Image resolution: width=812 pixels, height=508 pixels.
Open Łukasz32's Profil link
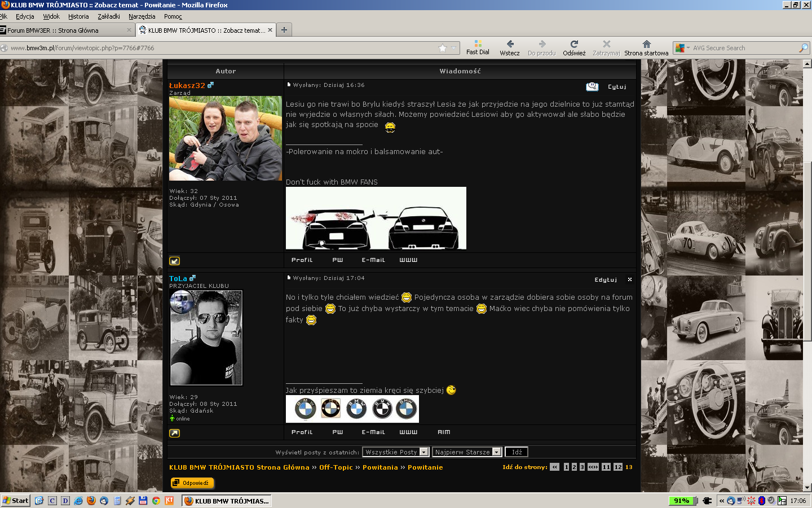302,260
